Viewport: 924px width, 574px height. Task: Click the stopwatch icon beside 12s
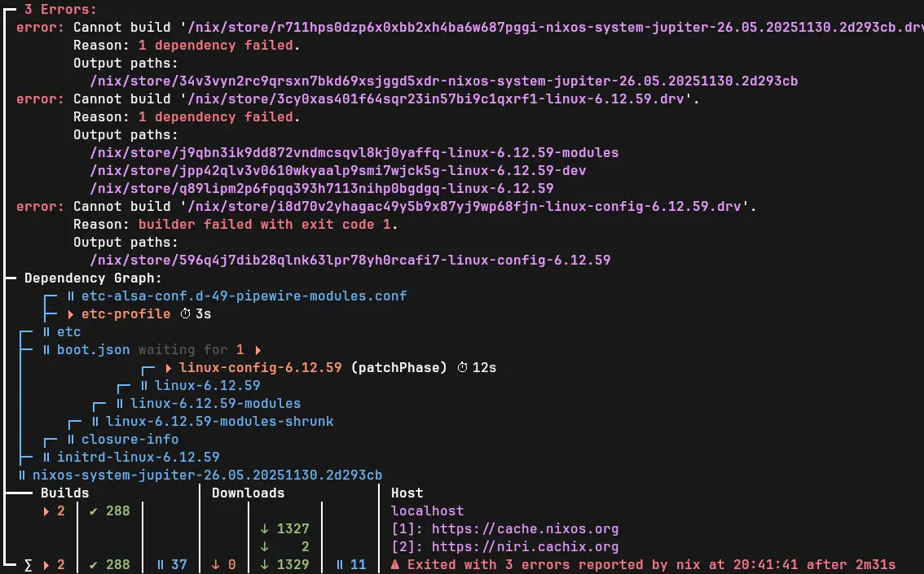pos(463,367)
